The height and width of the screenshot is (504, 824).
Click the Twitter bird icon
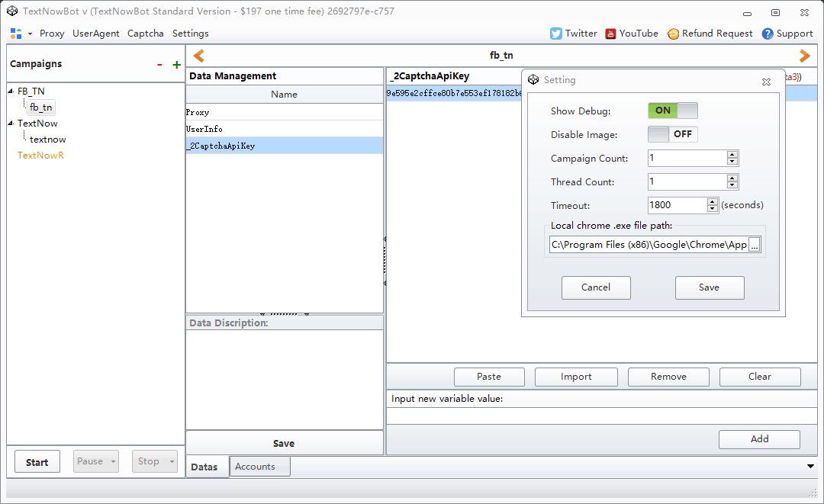[555, 34]
